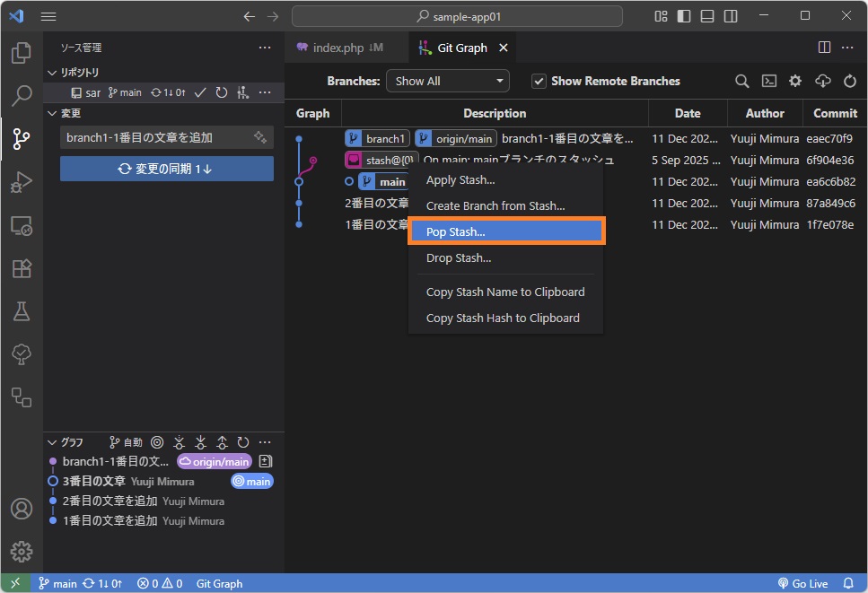Screen dimensions: 868x593
Task: Collapse the グラフ section
Action: [x=53, y=442]
